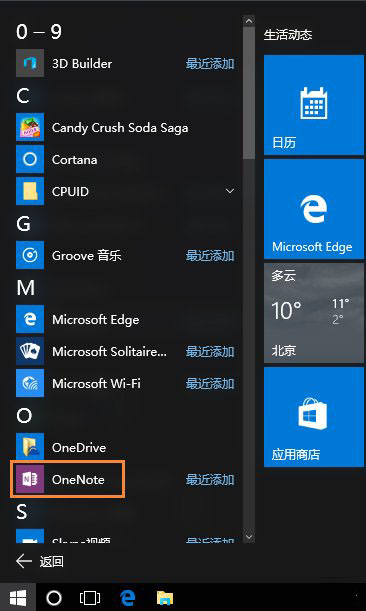Open Microsoft Edge icon in app list
The image size is (366, 611).
coord(30,319)
